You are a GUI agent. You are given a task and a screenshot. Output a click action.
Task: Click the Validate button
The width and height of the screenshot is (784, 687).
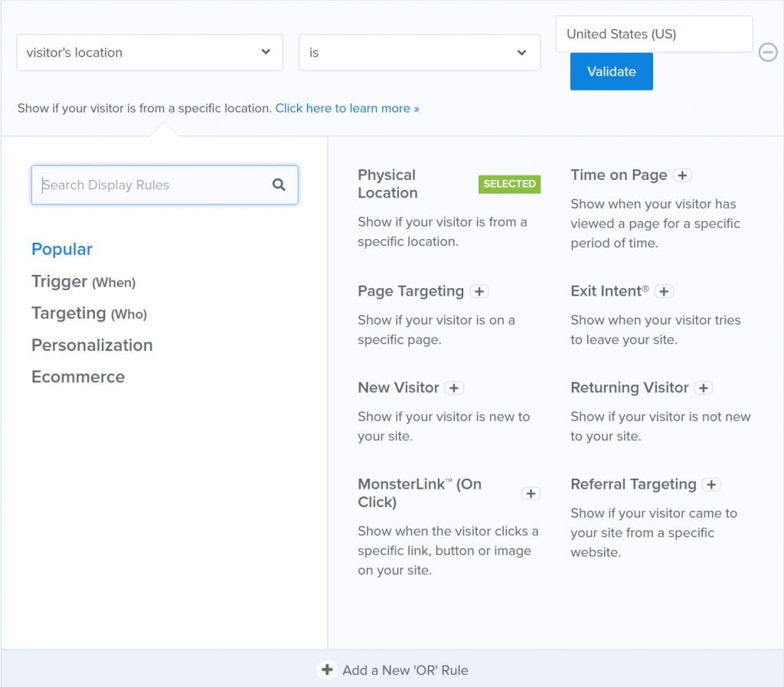pyautogui.click(x=611, y=71)
